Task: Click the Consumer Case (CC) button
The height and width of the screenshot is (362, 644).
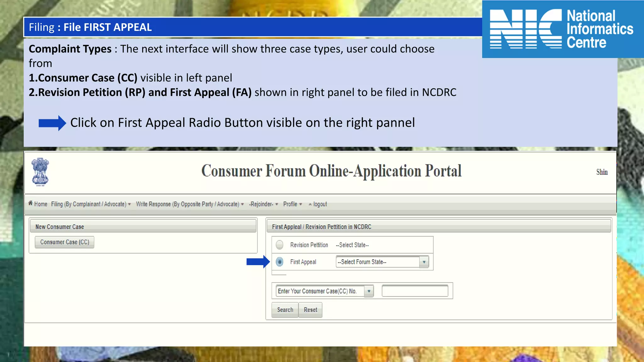Action: click(x=64, y=242)
